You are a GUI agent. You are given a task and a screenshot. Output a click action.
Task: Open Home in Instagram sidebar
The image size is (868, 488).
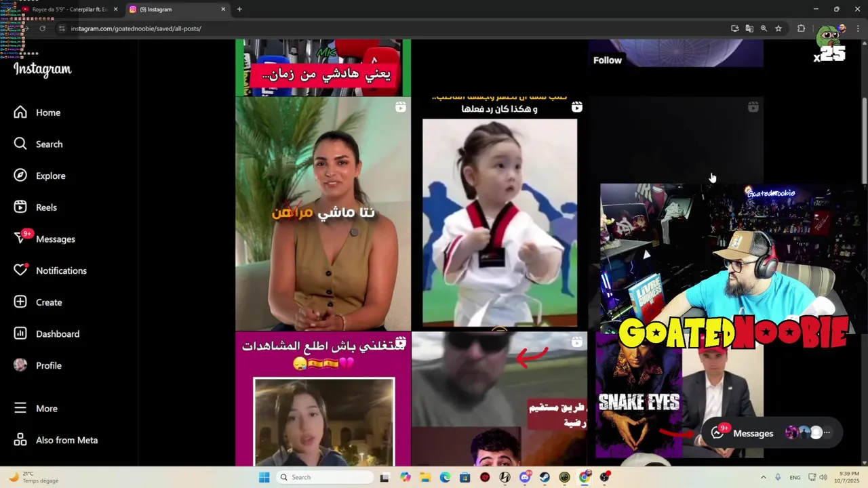(37, 113)
